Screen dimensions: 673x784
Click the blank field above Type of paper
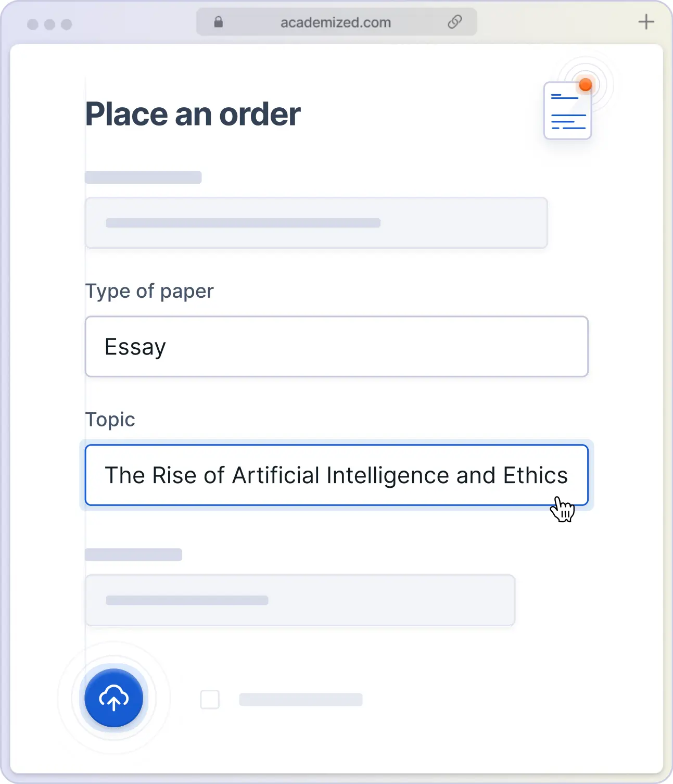point(316,223)
